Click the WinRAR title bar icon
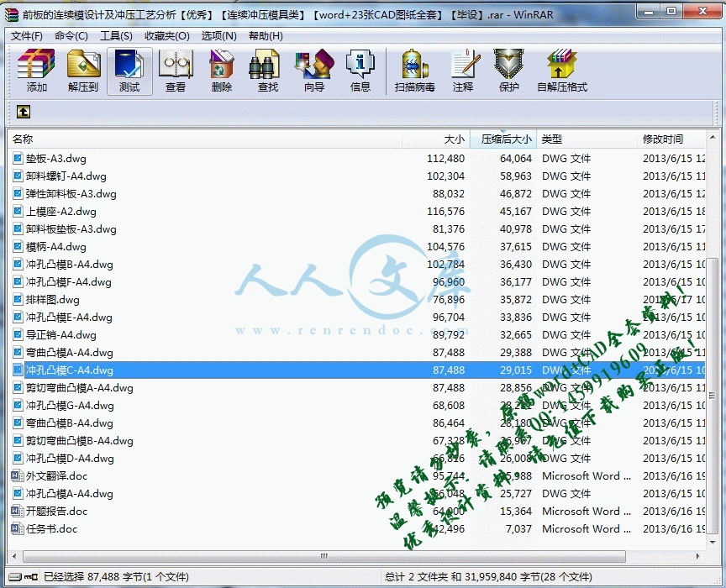 click(x=12, y=14)
